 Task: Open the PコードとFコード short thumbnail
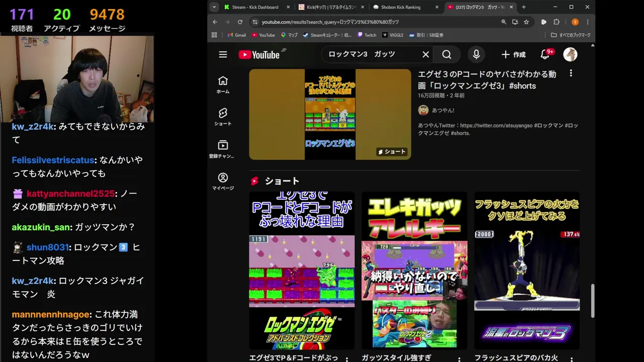click(x=302, y=270)
